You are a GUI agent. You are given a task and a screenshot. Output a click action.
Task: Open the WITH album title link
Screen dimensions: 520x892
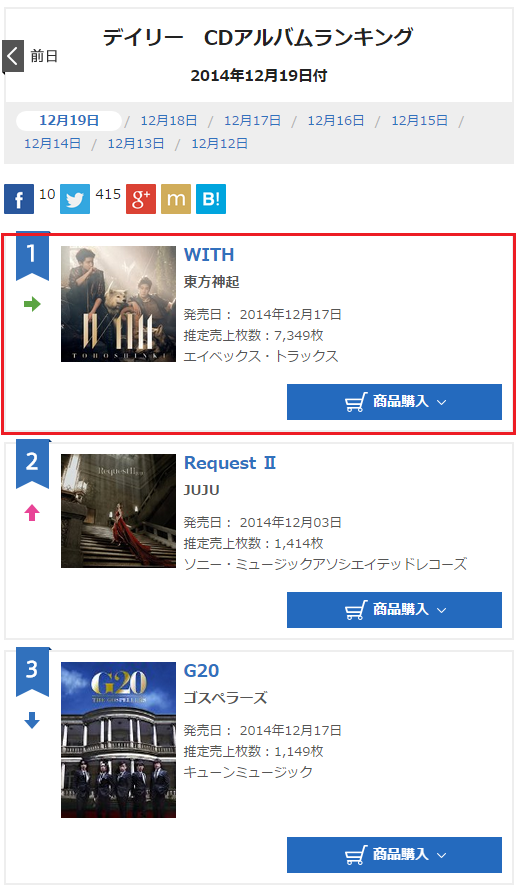(209, 255)
